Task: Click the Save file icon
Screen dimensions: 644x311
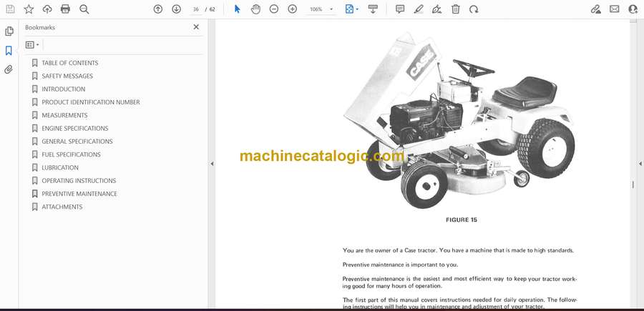Action: tap(10, 9)
